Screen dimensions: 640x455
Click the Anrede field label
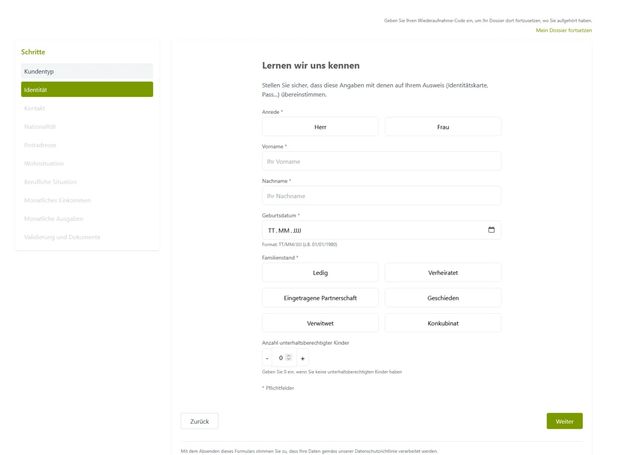coord(272,112)
